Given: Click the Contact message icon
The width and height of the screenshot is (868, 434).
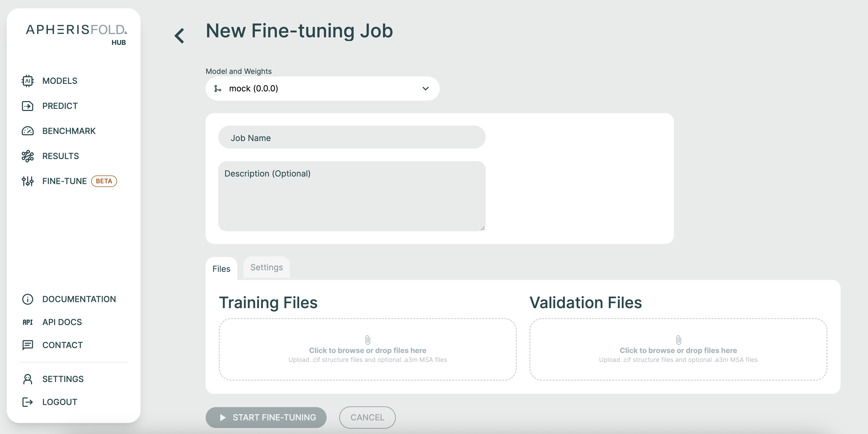Looking at the screenshot, I should pyautogui.click(x=28, y=345).
